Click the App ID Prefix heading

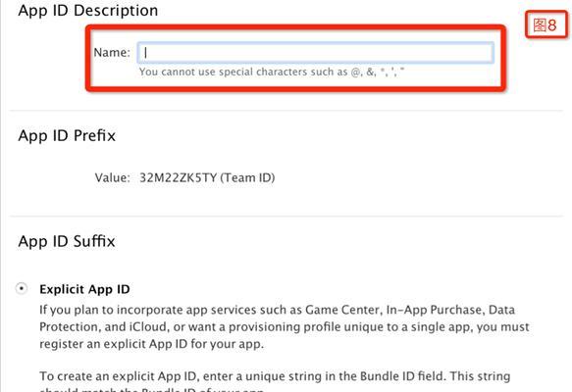click(x=67, y=135)
